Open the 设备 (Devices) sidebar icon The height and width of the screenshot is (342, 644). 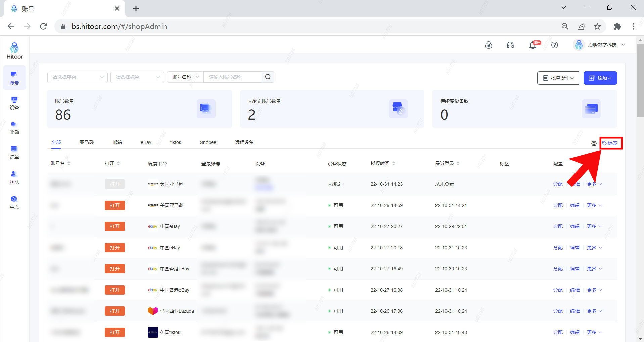[x=14, y=103]
